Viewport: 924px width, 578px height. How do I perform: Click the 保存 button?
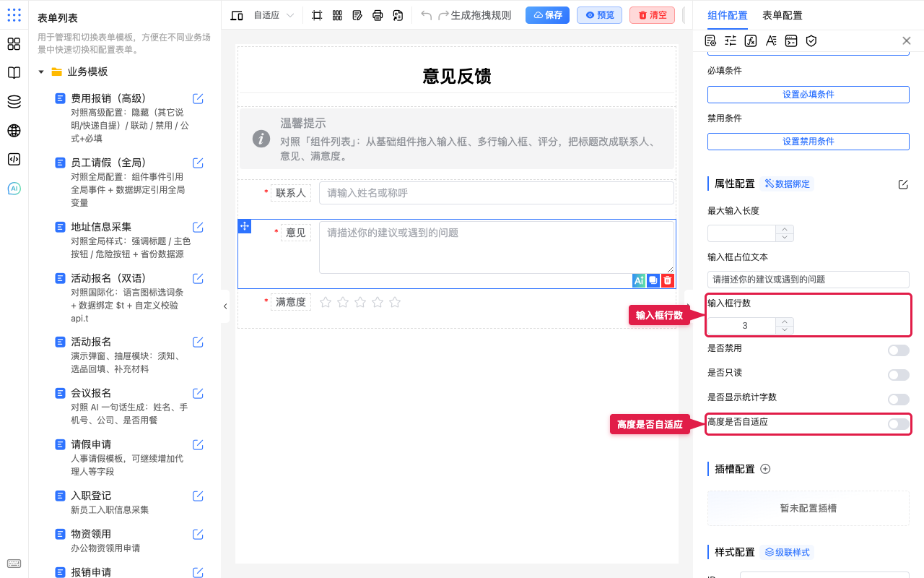coord(547,15)
